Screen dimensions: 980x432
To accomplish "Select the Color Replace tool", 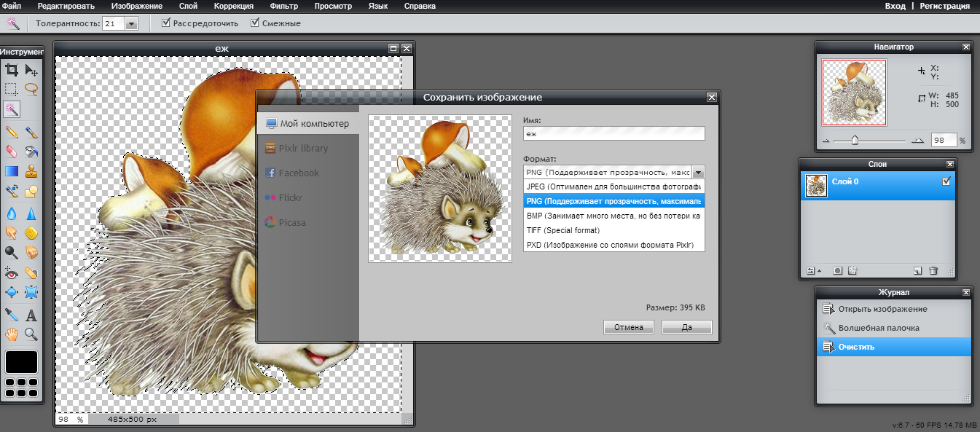I will pyautogui.click(x=12, y=191).
